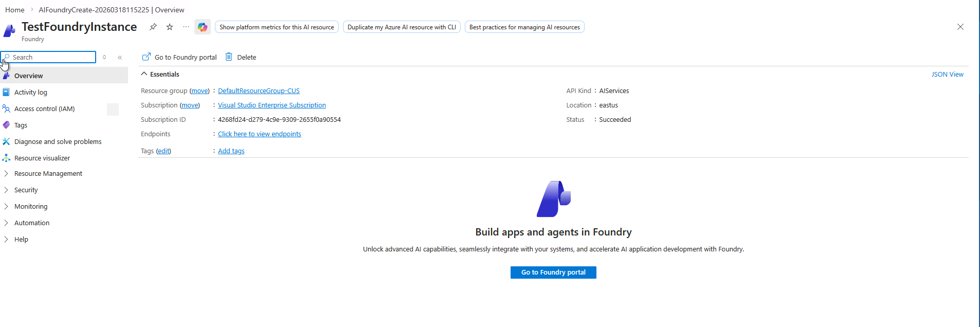
Task: Expand the Monitoring section
Action: (31, 206)
